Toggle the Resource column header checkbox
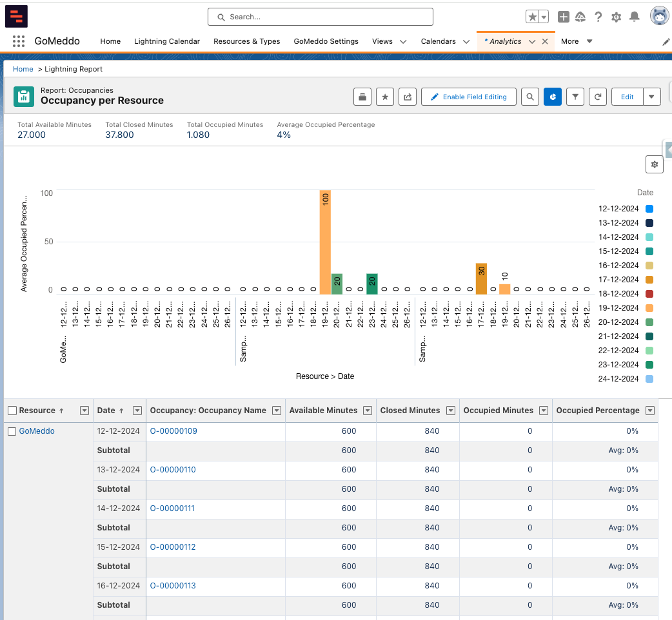 pyautogui.click(x=12, y=411)
